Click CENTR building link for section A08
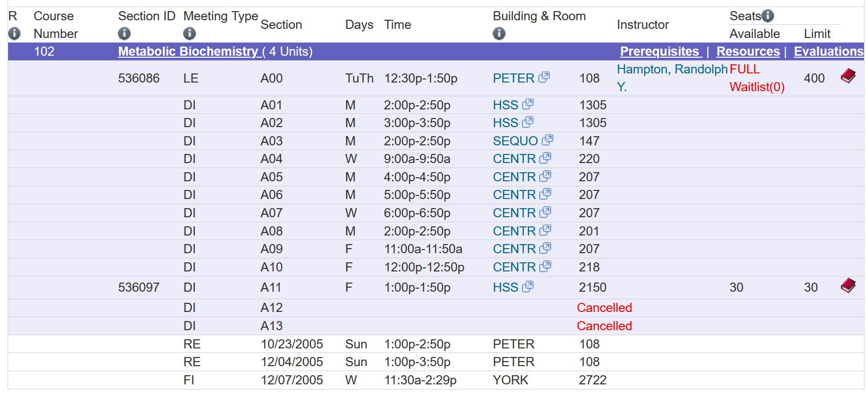Viewport: 868px width, 395px height. [x=514, y=231]
